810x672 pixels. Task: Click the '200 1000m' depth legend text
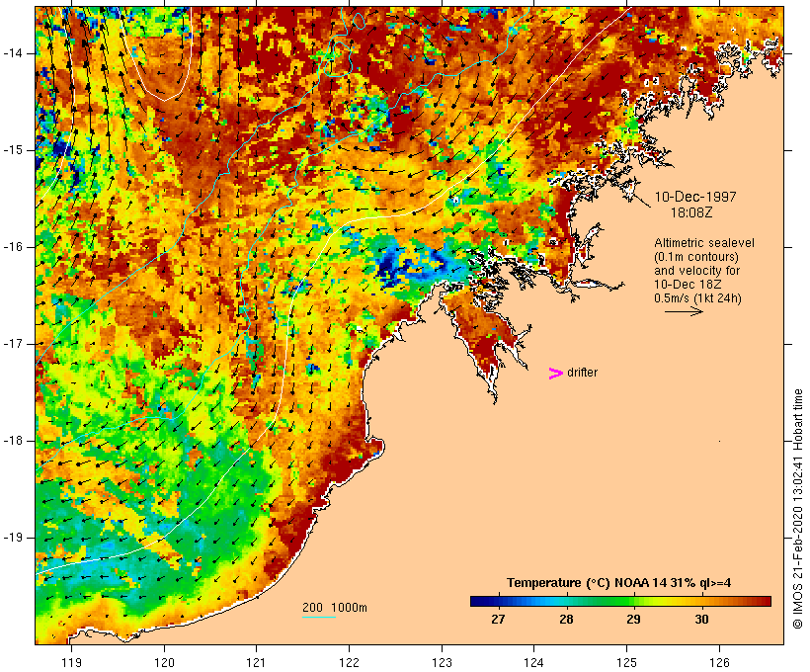[335, 608]
